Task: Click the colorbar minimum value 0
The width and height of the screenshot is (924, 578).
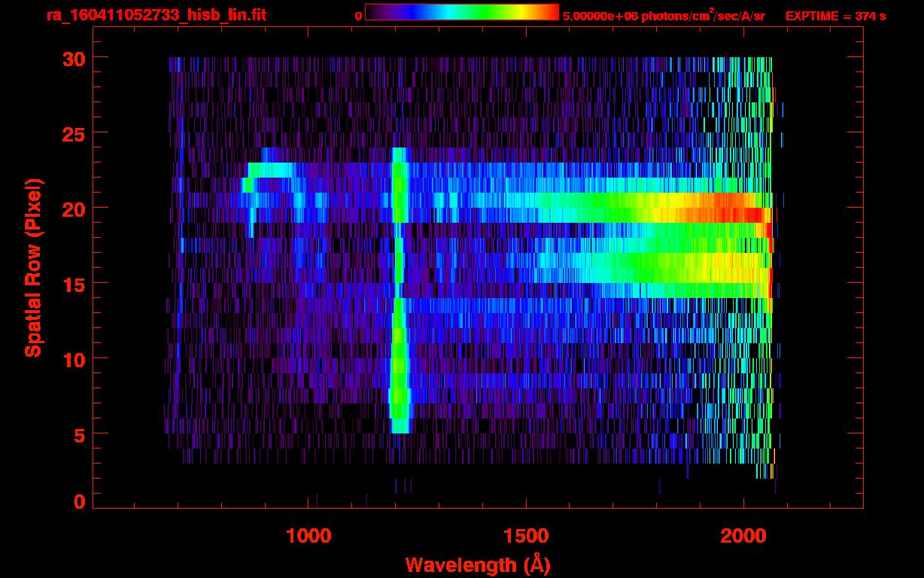Action: point(359,16)
